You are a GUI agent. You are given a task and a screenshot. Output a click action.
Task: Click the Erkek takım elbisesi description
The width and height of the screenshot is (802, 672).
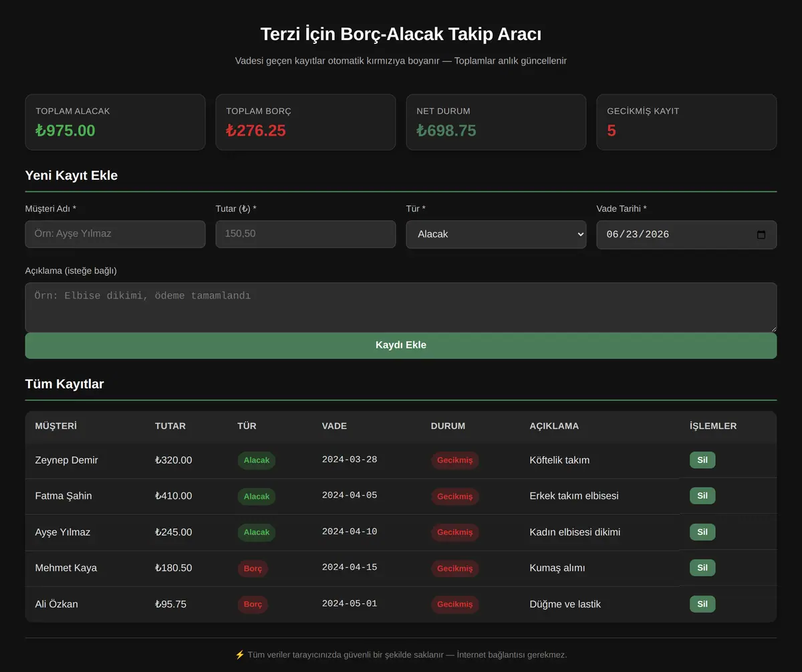pyautogui.click(x=574, y=496)
